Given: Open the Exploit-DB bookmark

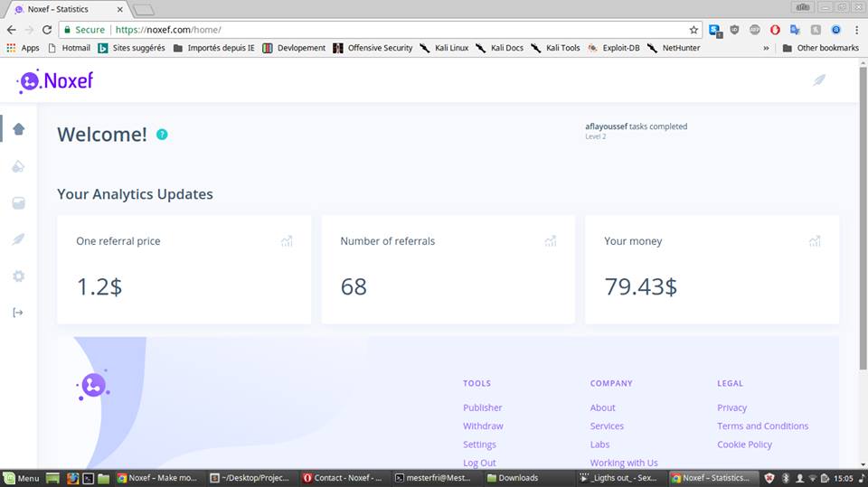Looking at the screenshot, I should coord(613,48).
